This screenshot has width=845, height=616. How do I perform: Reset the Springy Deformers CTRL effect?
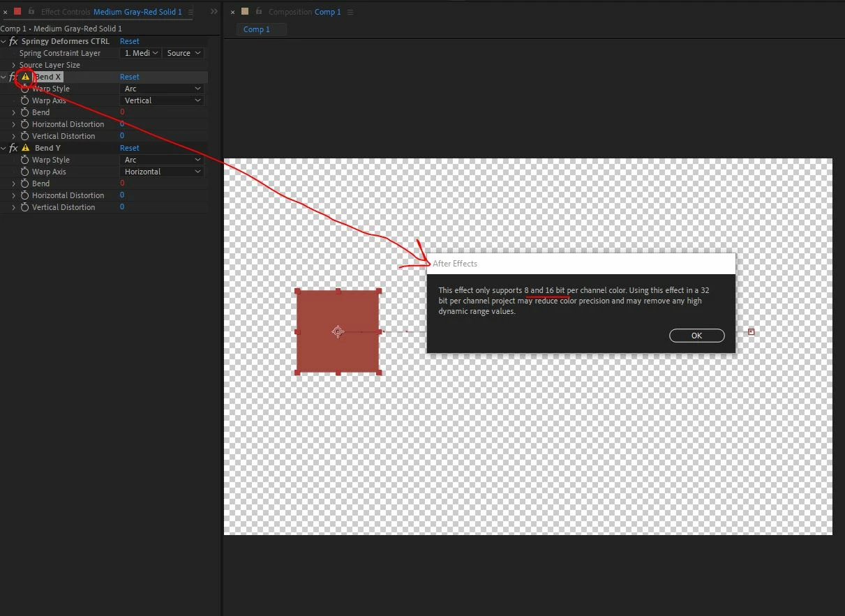(x=130, y=41)
